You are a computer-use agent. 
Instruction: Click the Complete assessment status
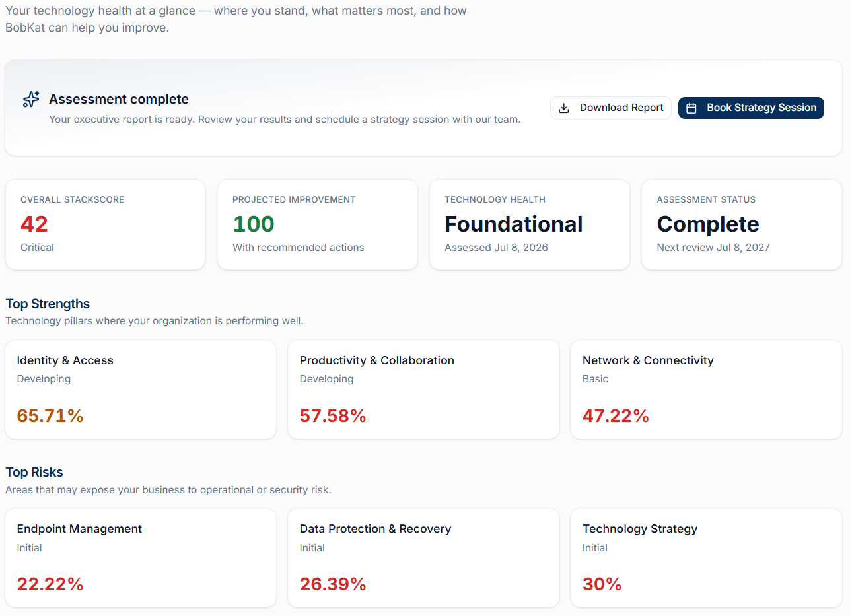708,224
